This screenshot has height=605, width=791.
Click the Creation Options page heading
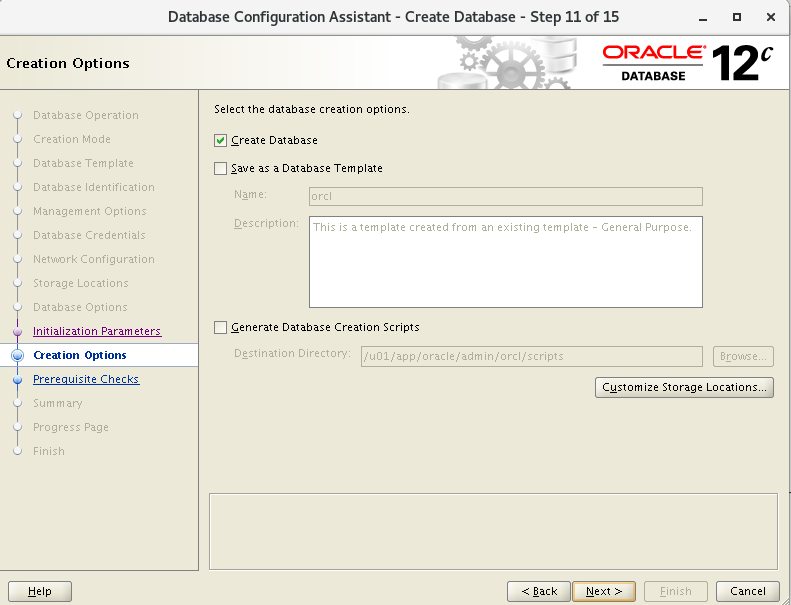68,63
